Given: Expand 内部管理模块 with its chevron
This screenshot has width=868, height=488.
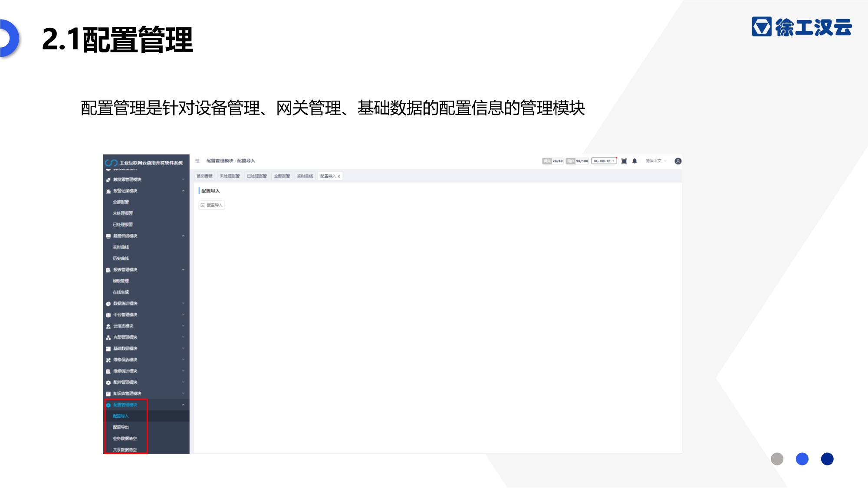Looking at the screenshot, I should point(183,337).
